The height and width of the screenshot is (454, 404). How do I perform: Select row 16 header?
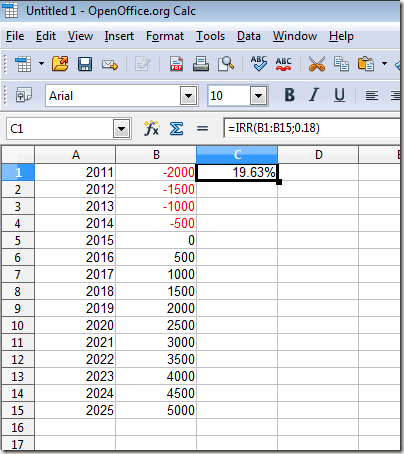click(18, 427)
